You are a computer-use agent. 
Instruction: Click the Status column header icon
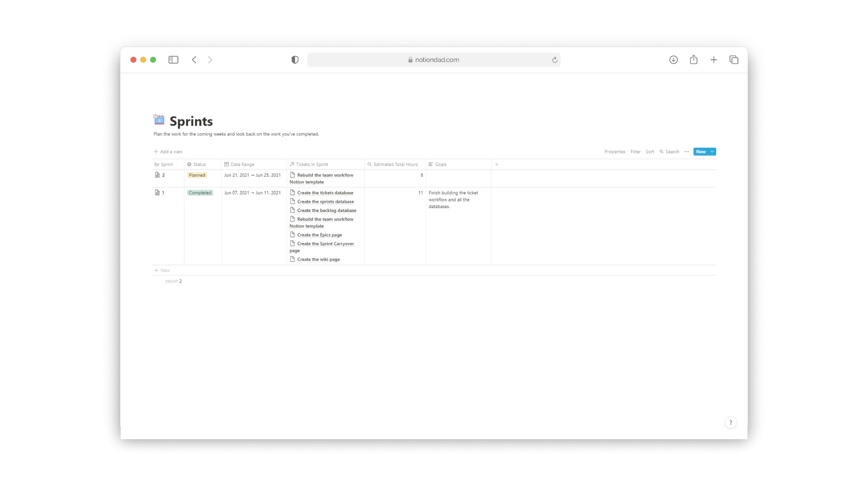pyautogui.click(x=189, y=164)
